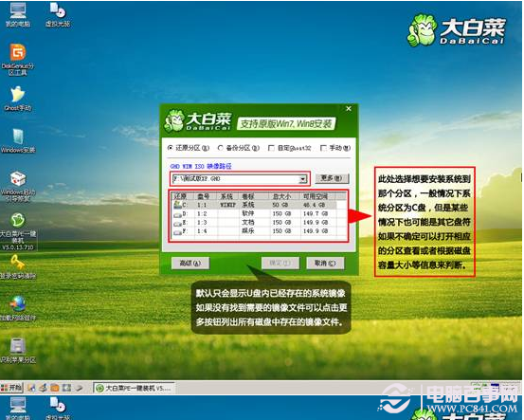Click the 系统 column header
Viewport: 524px width, 420px height.
point(228,196)
